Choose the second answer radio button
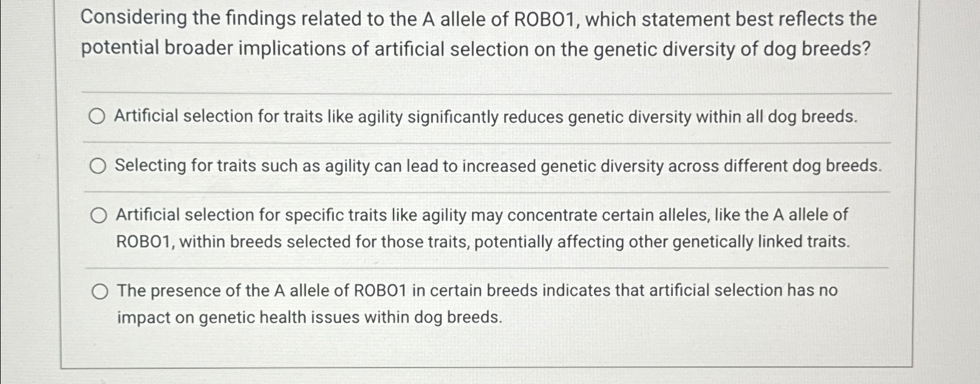Image resolution: width=980 pixels, height=384 pixels. [98, 167]
